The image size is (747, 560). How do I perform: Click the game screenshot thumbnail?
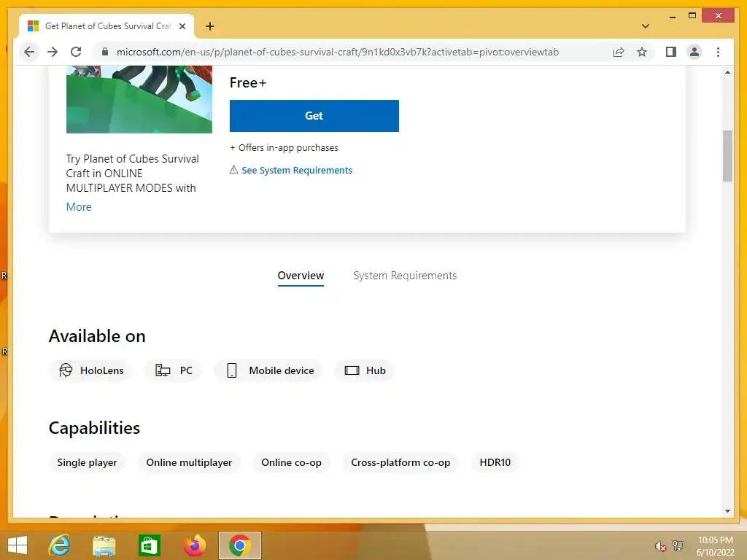(x=139, y=100)
